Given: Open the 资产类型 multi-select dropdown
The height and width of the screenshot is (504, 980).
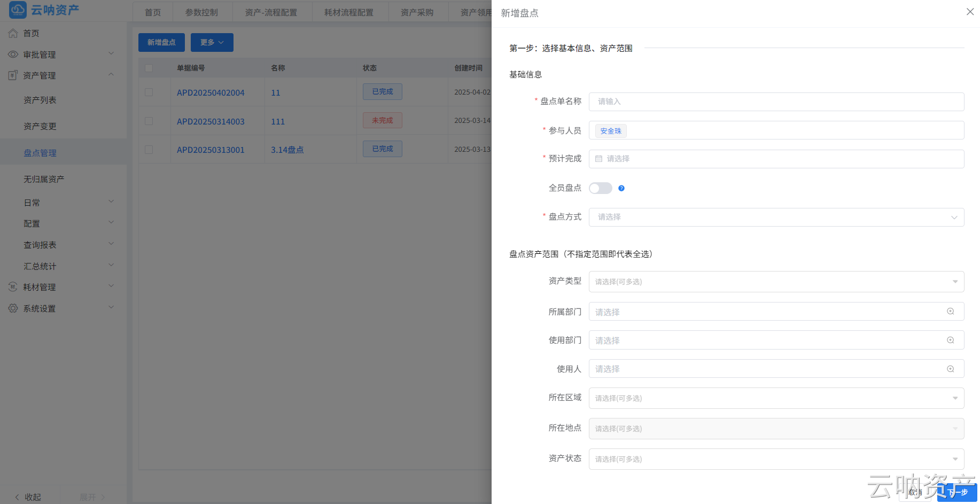Looking at the screenshot, I should [x=776, y=282].
